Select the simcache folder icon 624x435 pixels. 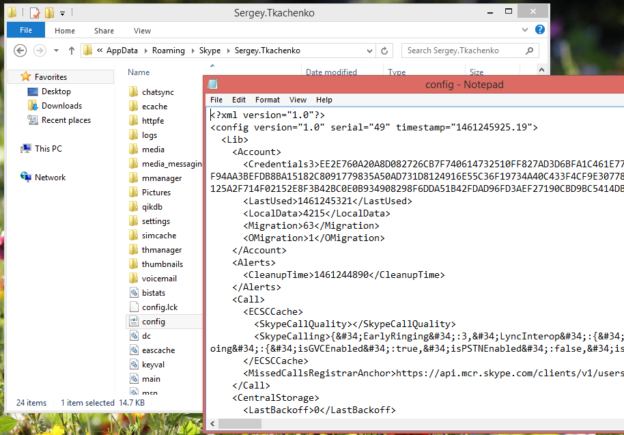pyautogui.click(x=134, y=235)
